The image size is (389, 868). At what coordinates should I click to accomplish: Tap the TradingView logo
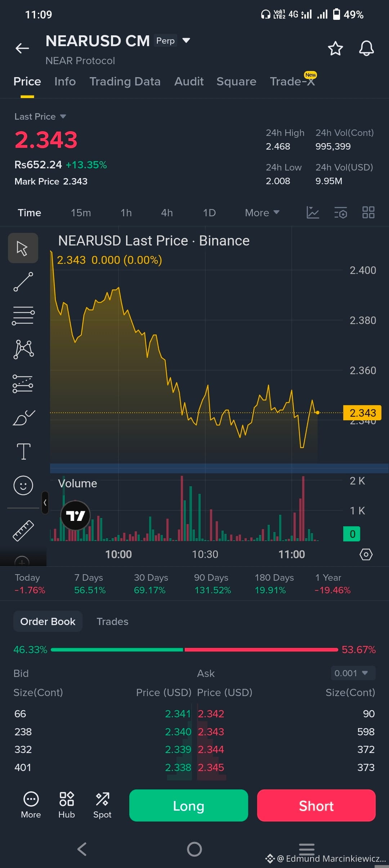[x=75, y=515]
